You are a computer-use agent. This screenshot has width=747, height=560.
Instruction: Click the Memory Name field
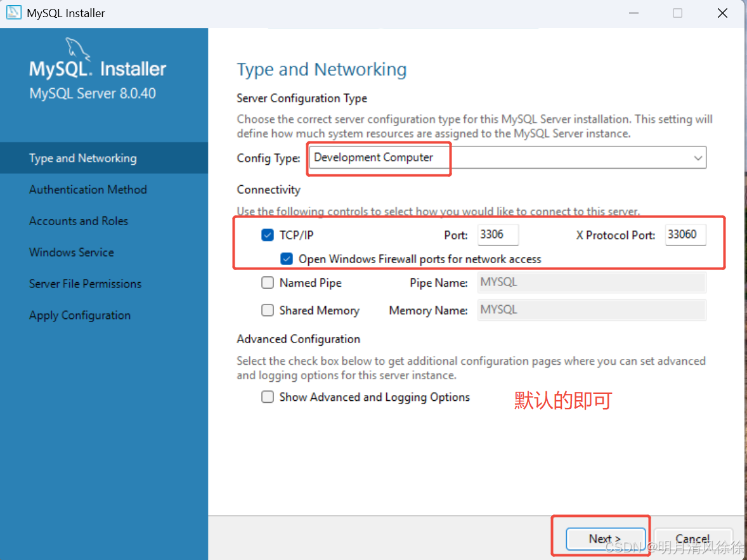(x=592, y=310)
